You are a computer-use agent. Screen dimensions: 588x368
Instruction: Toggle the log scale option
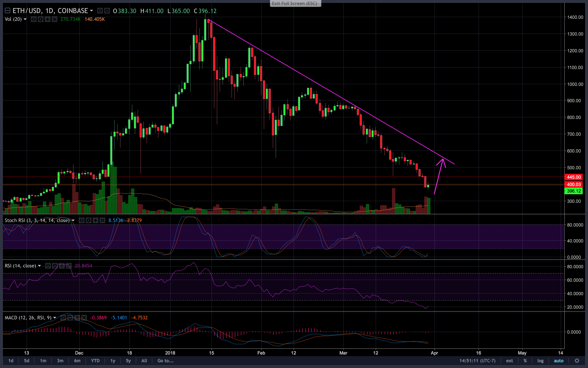point(540,361)
